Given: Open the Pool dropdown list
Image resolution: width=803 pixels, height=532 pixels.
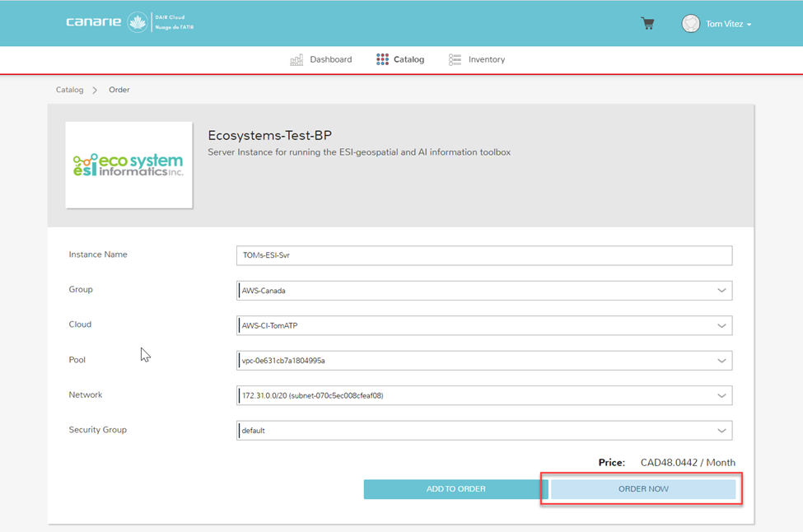Looking at the screenshot, I should click(721, 361).
